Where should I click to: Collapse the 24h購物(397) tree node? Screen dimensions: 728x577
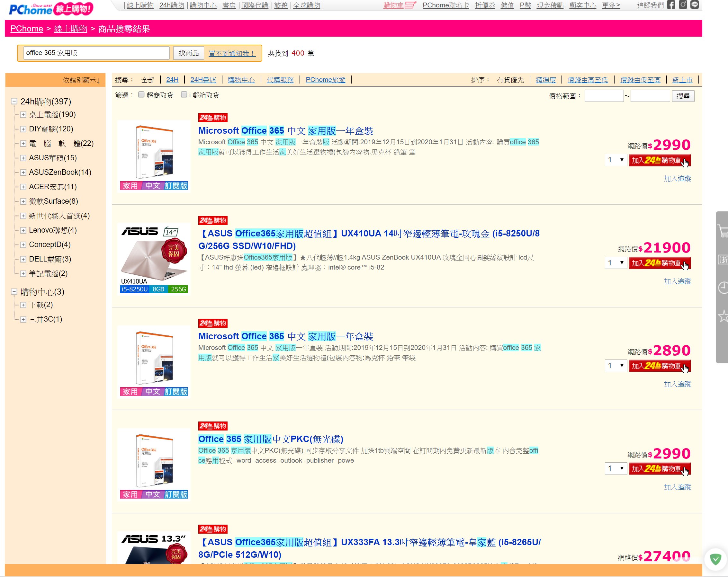pos(14,101)
